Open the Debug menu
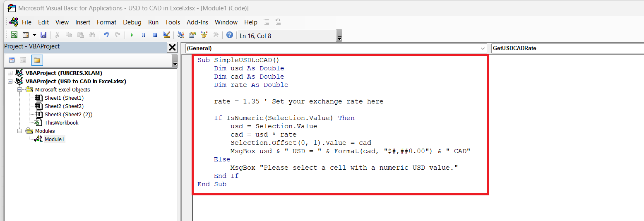The image size is (644, 221). (x=132, y=22)
